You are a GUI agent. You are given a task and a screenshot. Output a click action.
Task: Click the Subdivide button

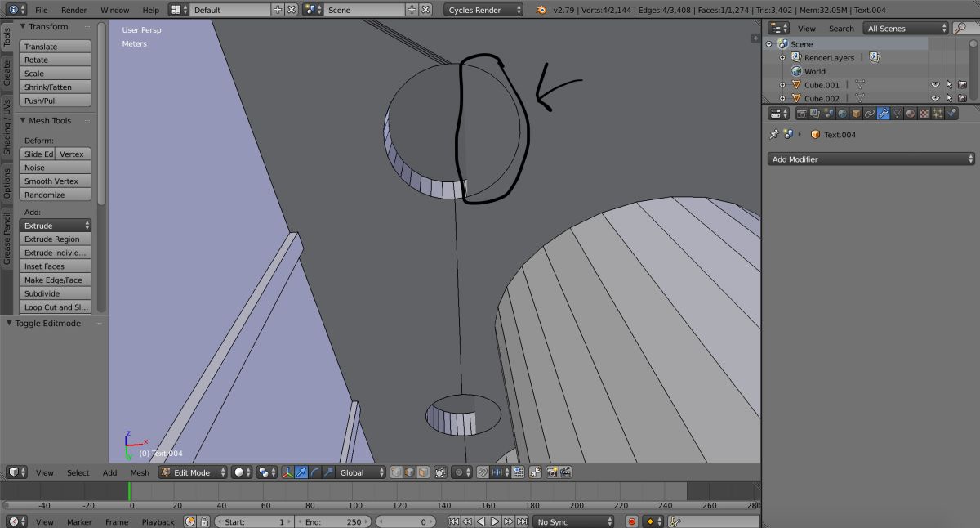click(x=56, y=293)
